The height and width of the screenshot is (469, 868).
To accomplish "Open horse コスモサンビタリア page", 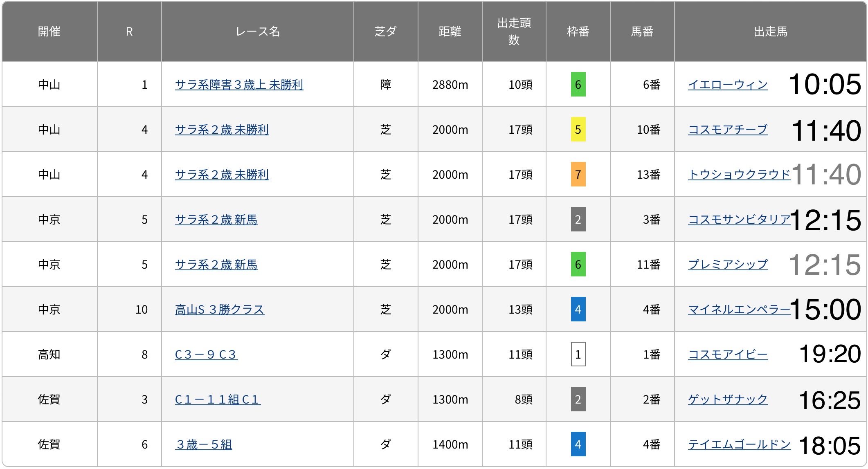I will coord(739,220).
